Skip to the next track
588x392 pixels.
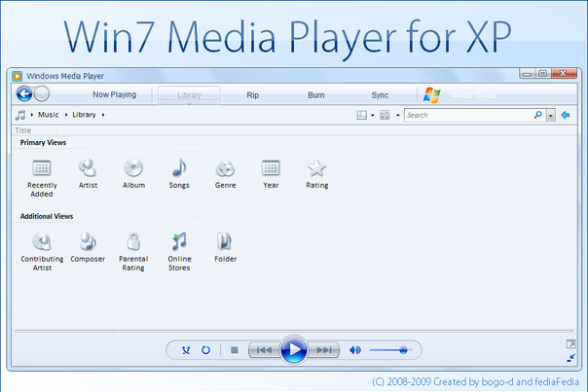point(323,350)
